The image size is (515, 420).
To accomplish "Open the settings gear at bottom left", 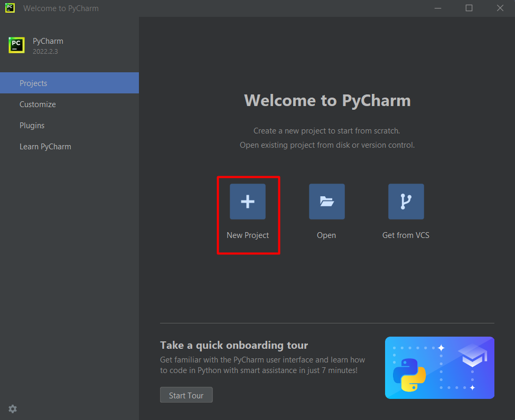I will [x=13, y=409].
